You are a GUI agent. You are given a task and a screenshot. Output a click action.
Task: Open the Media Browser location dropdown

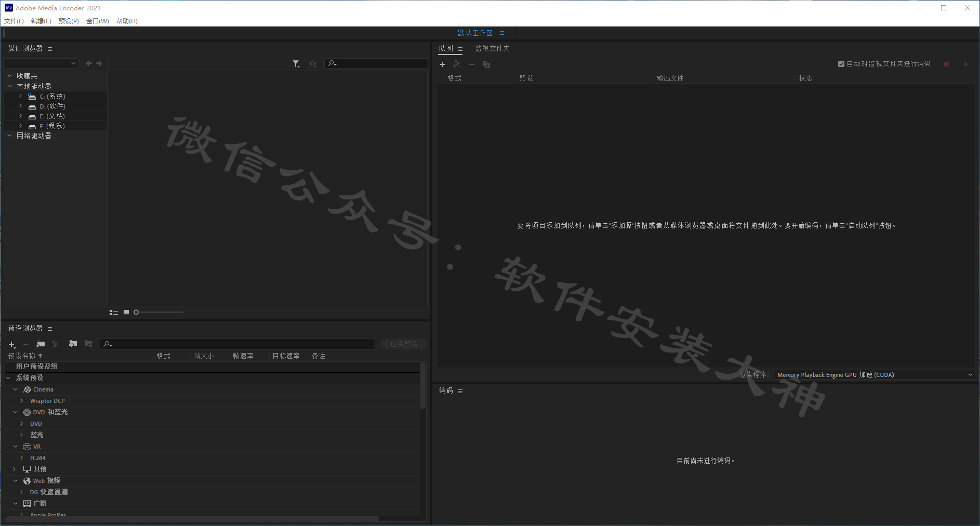click(41, 63)
